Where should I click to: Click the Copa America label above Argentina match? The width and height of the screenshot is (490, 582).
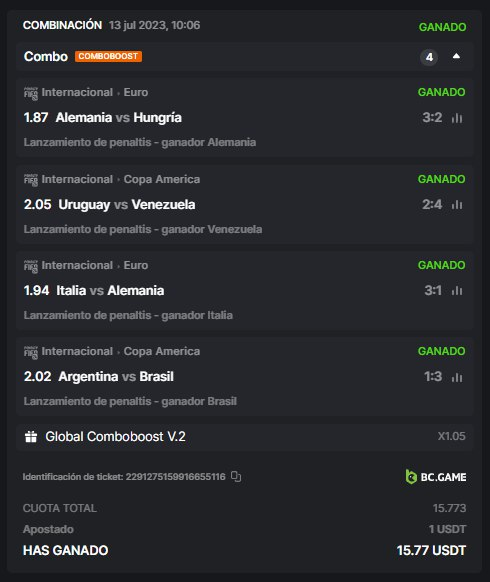pos(161,351)
